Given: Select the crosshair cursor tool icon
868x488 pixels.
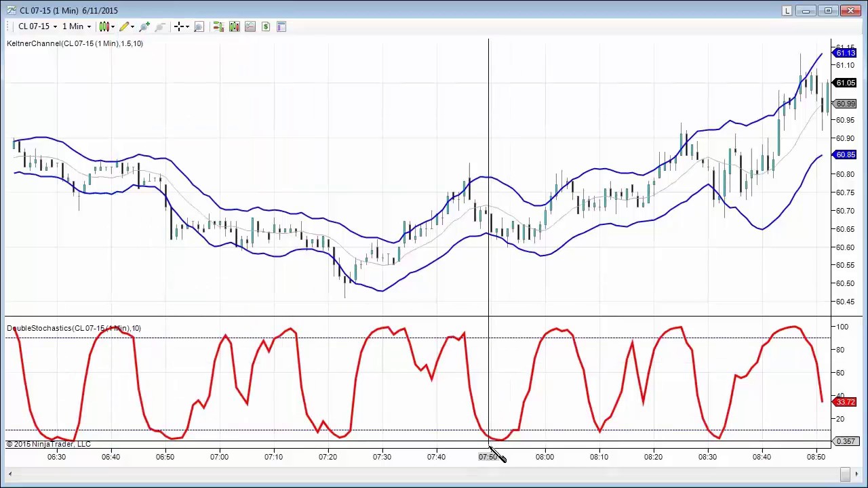Looking at the screenshot, I should 178,26.
